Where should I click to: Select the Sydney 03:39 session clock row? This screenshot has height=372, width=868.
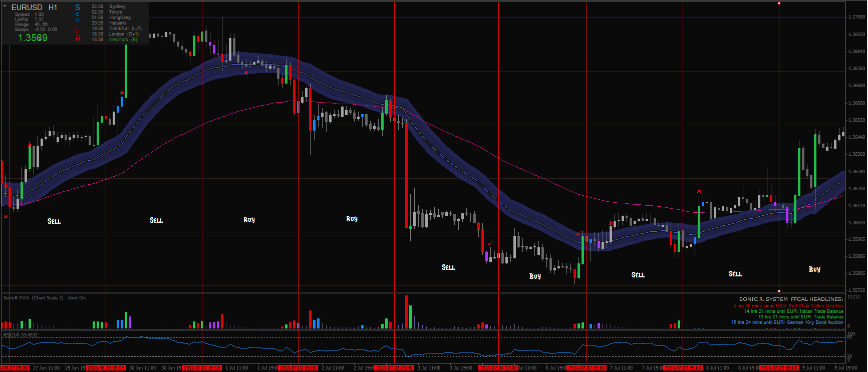click(x=109, y=7)
